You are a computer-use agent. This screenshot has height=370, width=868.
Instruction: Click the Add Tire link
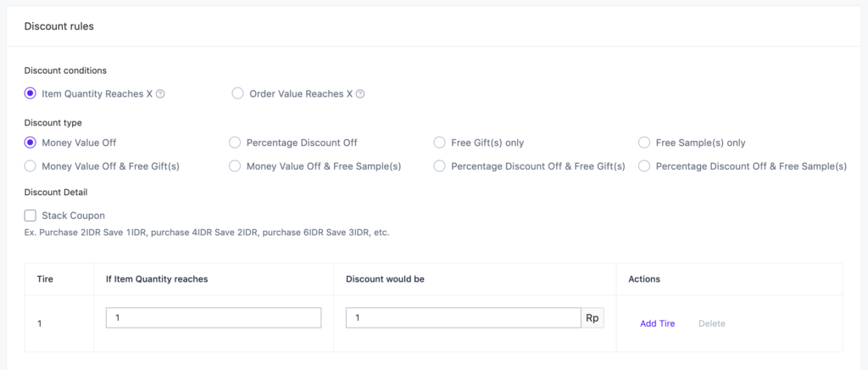pyautogui.click(x=657, y=323)
